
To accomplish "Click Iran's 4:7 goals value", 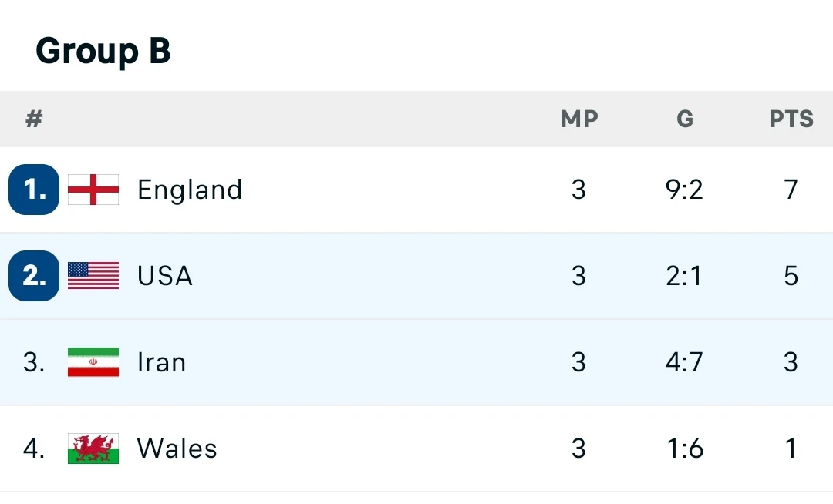I will click(x=685, y=362).
